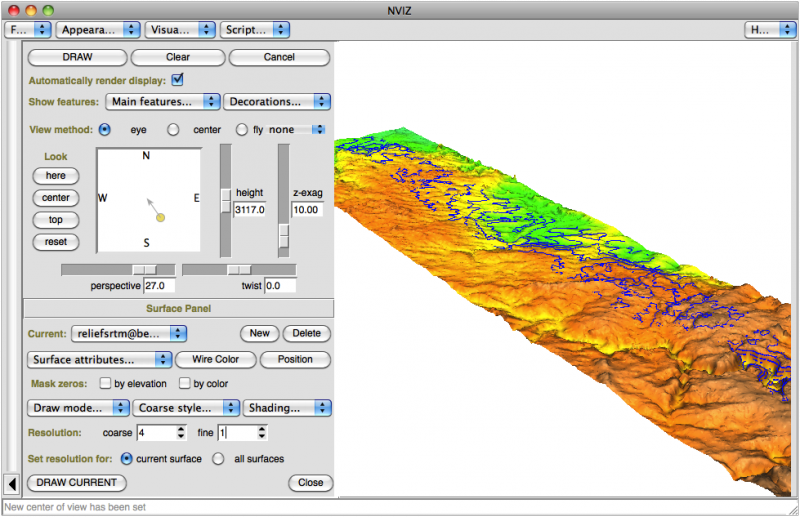Open the Scripting menu
Image resolution: width=800 pixels, height=517 pixels.
(x=254, y=30)
